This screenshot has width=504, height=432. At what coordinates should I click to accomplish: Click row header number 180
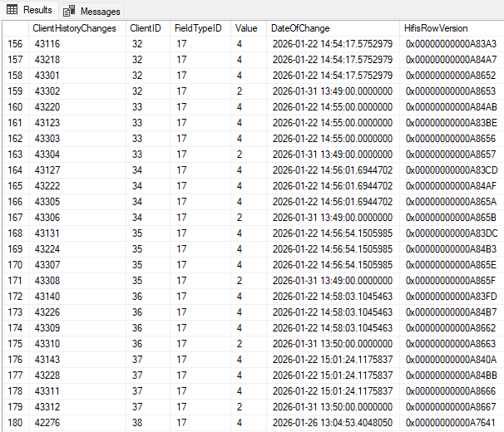15,422
